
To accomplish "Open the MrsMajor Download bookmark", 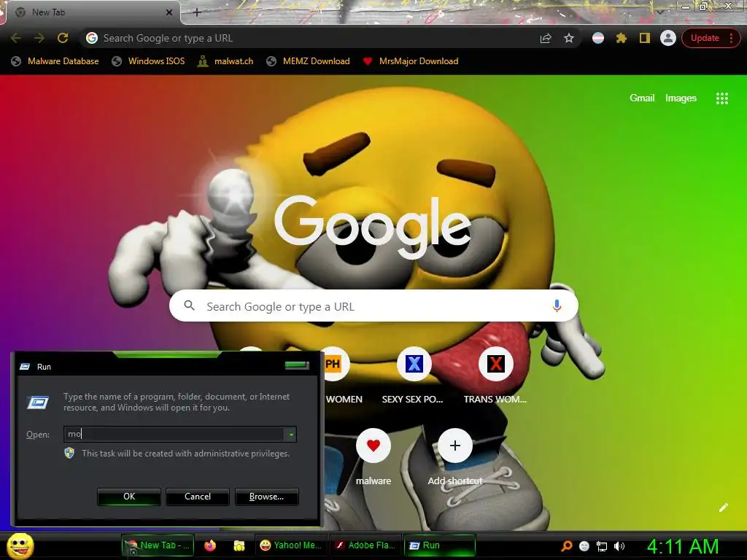I will (x=411, y=61).
